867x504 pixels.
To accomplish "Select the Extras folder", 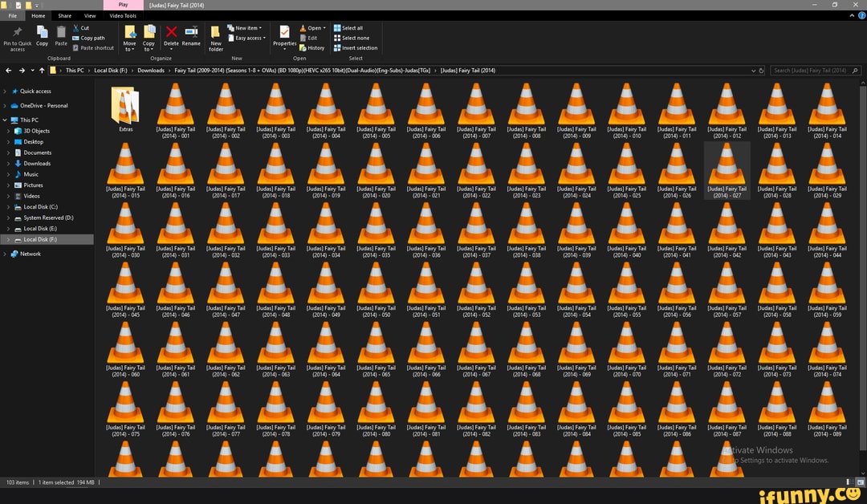I will click(125, 109).
